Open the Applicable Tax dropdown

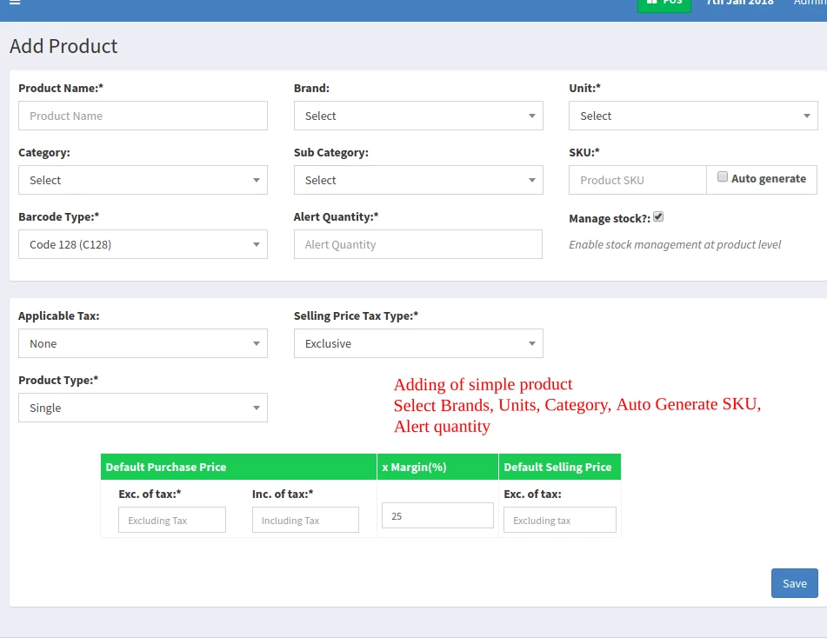coord(143,343)
